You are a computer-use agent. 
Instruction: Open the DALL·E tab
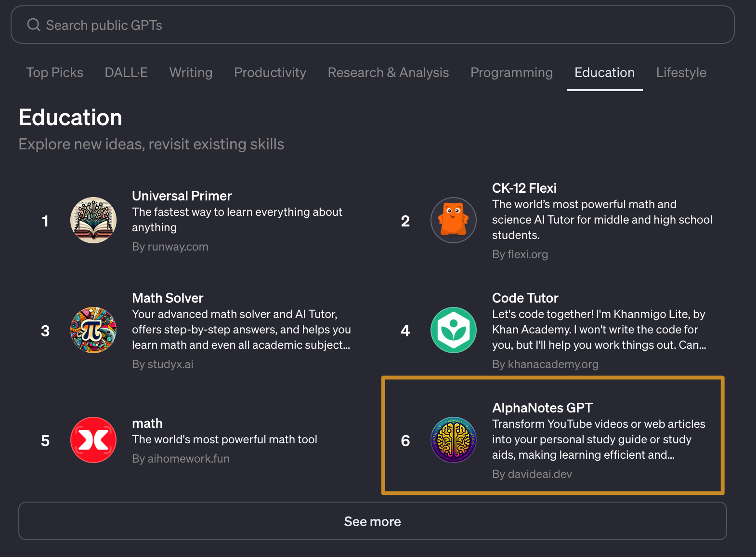[x=126, y=72]
